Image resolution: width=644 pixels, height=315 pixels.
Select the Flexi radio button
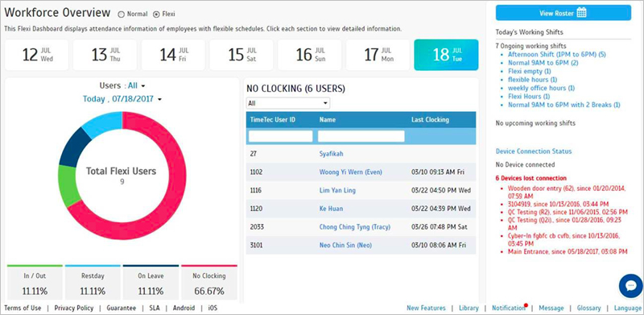(156, 14)
